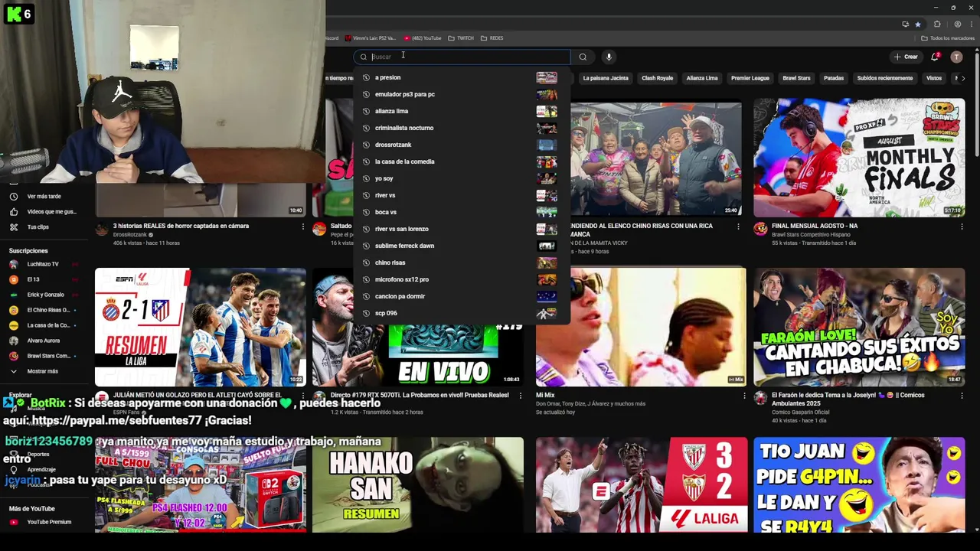This screenshot has width=980, height=551.
Task: Open options menu for '3 historias REALES' video
Action: [x=302, y=227]
